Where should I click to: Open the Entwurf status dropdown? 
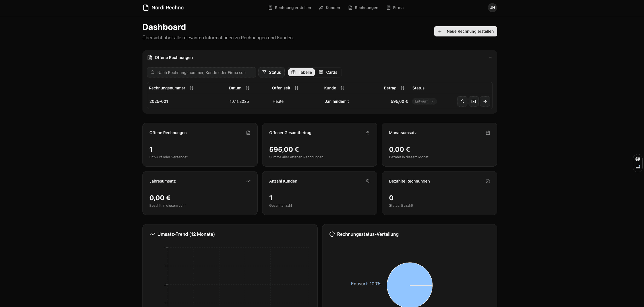pyautogui.click(x=424, y=101)
